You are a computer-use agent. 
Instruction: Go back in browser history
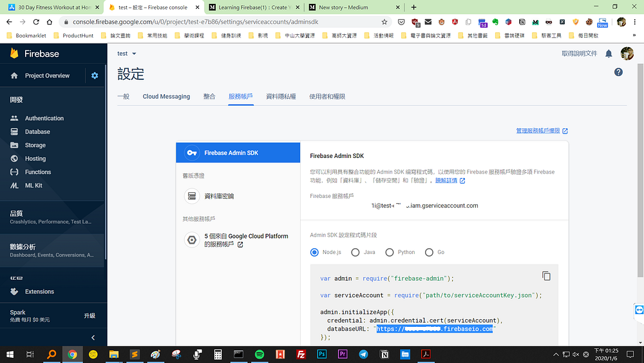tap(10, 22)
